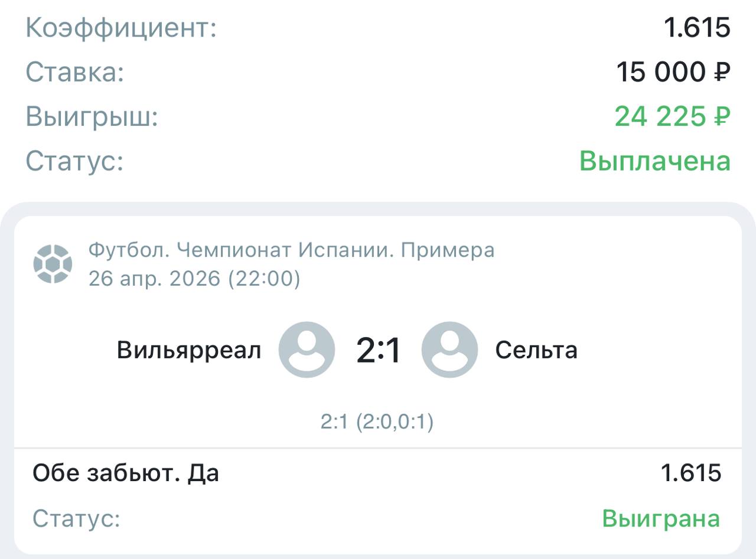Click the stake amount 15 000 ₽
756x559 pixels.
[673, 72]
